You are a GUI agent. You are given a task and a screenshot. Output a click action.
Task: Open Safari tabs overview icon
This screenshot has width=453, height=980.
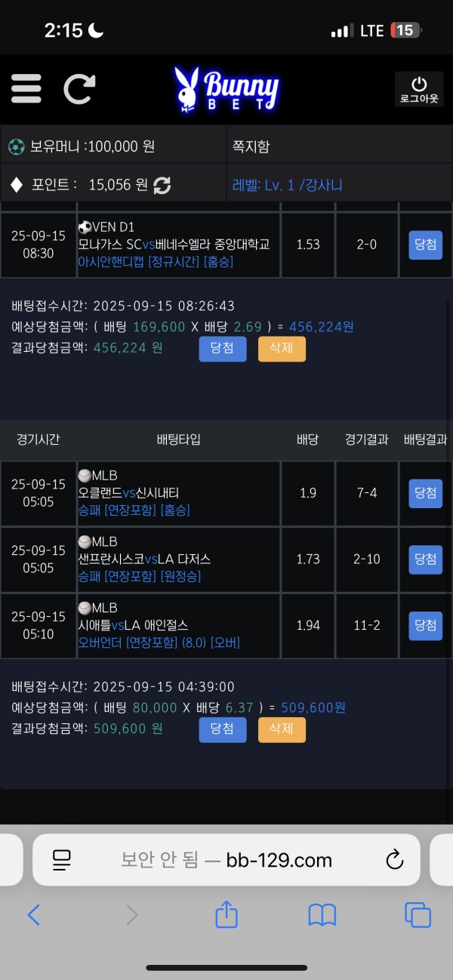[x=418, y=915]
